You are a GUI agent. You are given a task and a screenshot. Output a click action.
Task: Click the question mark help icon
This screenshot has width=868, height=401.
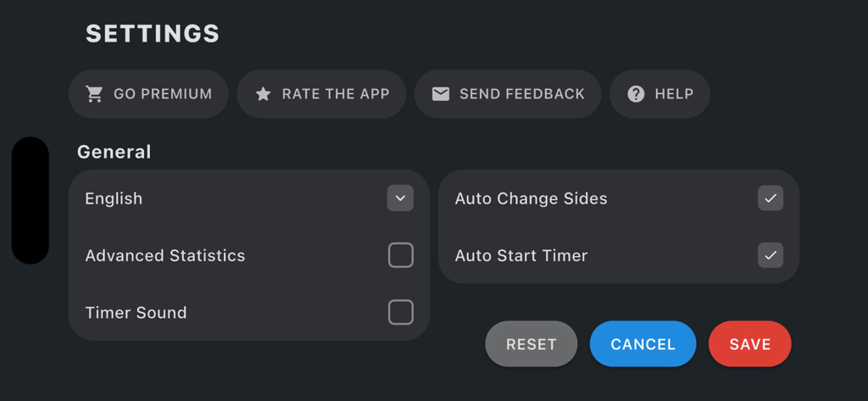(x=636, y=94)
